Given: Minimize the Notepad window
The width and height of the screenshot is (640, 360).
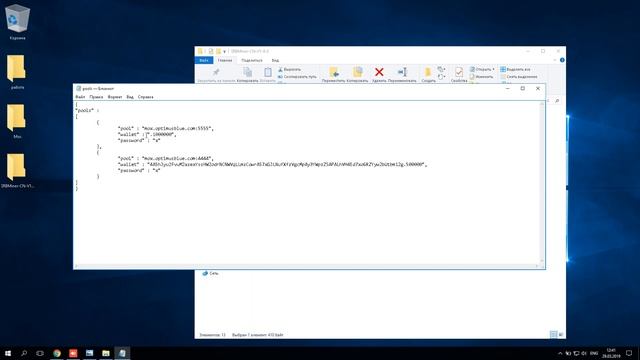Looking at the screenshot, I should point(507,89).
